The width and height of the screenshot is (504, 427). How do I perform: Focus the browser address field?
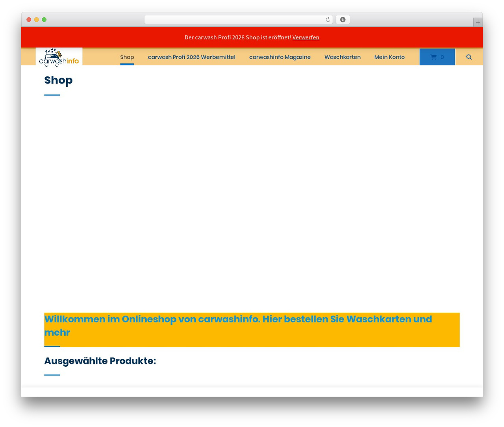coord(239,20)
